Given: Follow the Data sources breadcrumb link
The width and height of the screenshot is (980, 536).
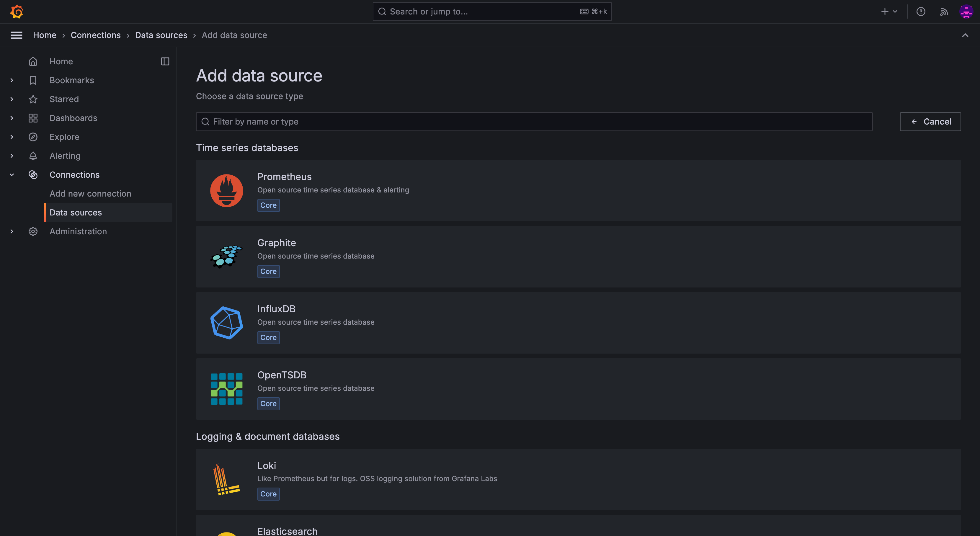Looking at the screenshot, I should click(x=161, y=35).
